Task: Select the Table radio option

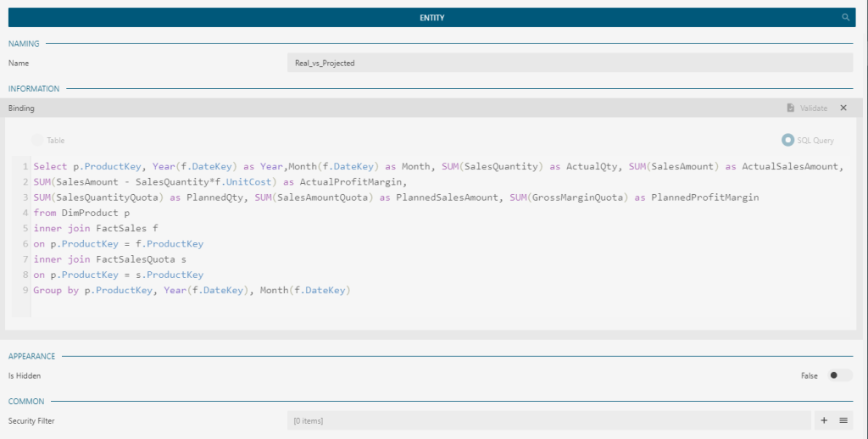Action: click(x=38, y=141)
